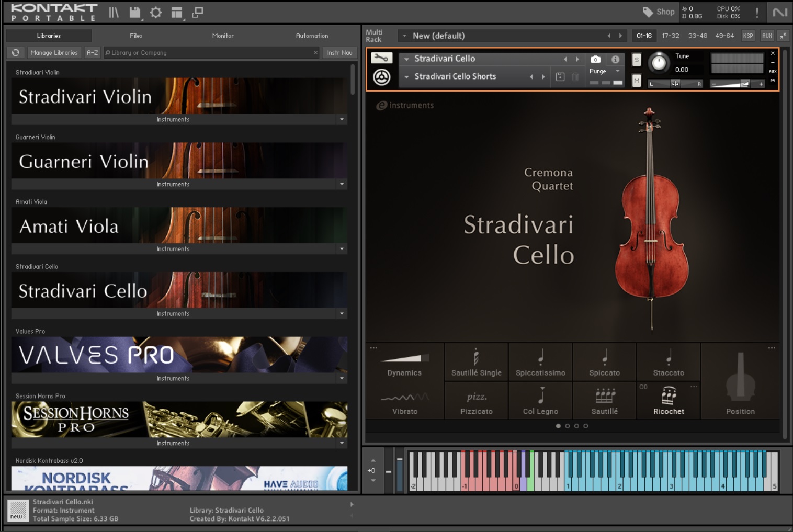Viewport: 793px width, 532px height.
Task: Mute the Stradivari Cello instrument
Action: 636,82
